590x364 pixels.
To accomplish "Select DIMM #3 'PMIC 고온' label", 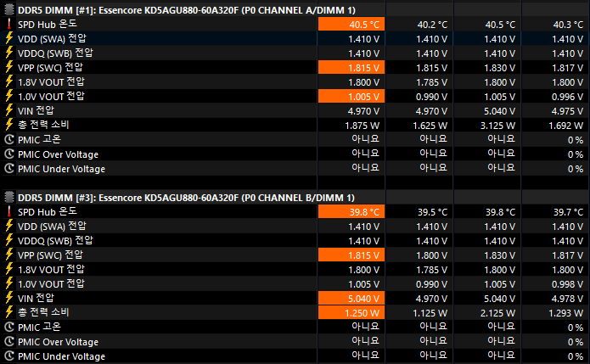I will (x=39, y=328).
